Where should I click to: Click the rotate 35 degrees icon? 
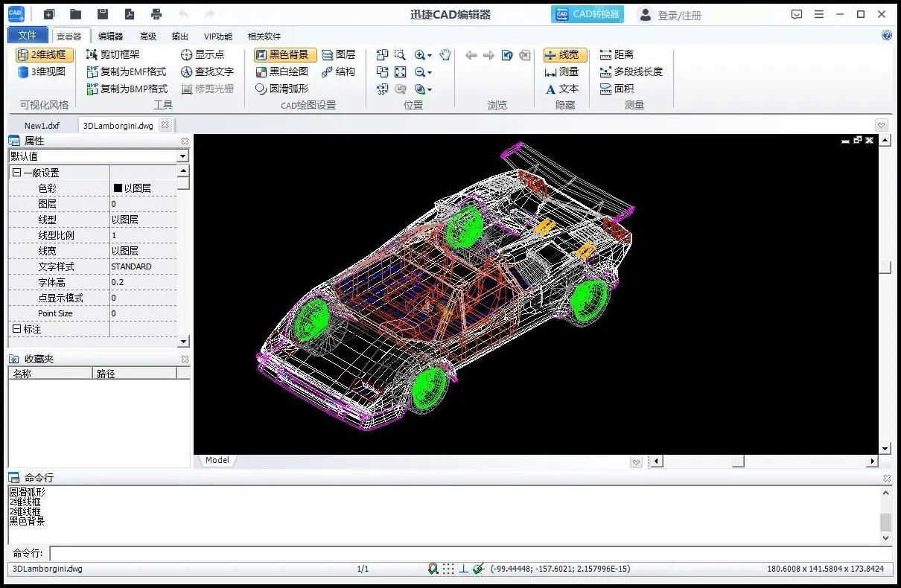click(382, 89)
